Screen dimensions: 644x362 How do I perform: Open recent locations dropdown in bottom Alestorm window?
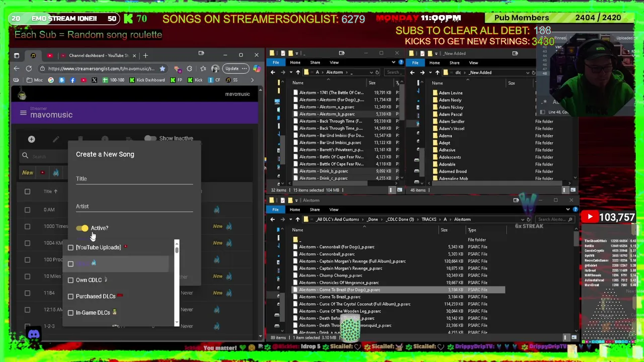tap(290, 219)
